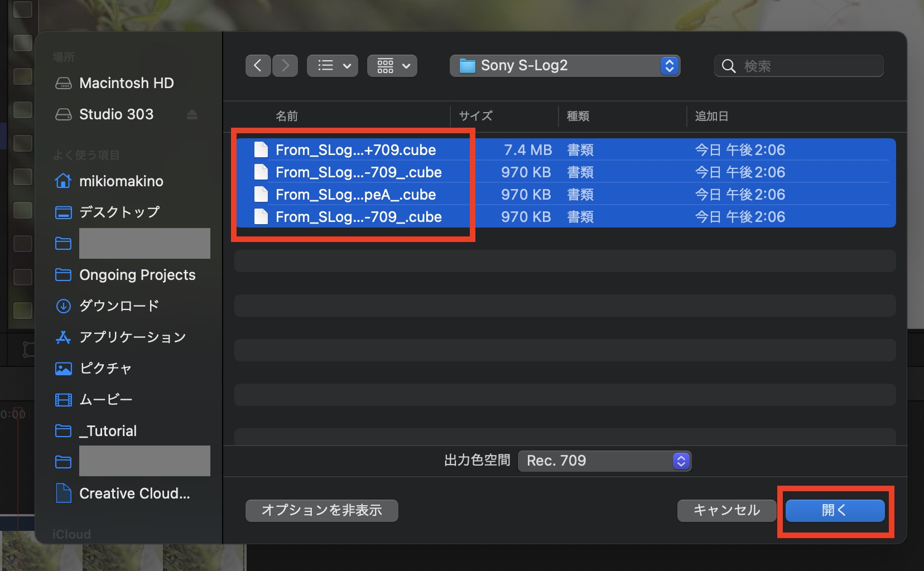This screenshot has height=571, width=924.
Task: Click the 開く button
Action: pos(835,510)
